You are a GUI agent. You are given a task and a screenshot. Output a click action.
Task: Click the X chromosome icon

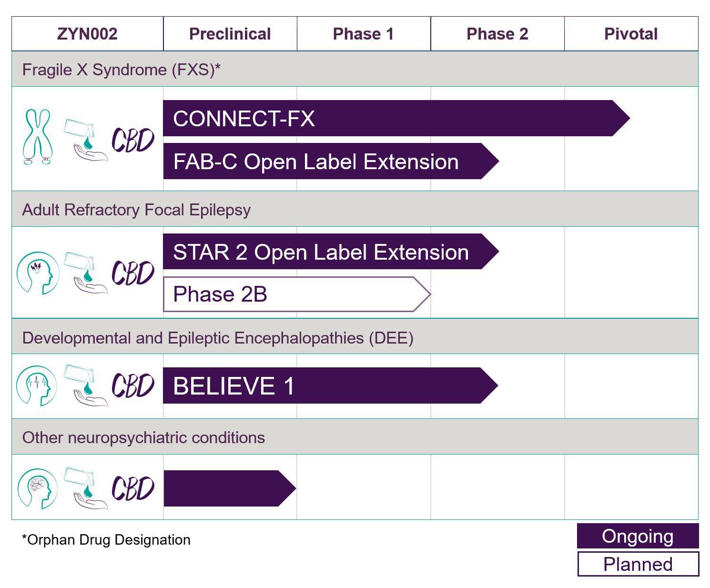point(37,137)
